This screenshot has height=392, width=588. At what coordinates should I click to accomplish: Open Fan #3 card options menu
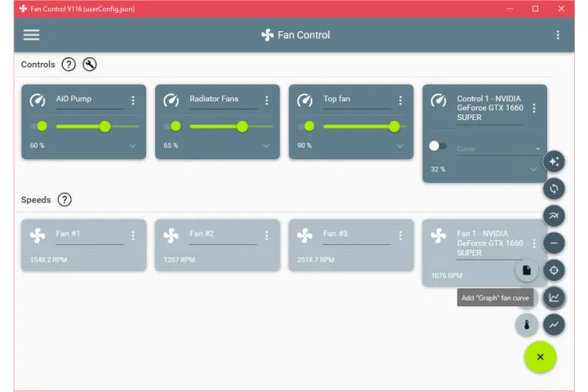(x=400, y=235)
